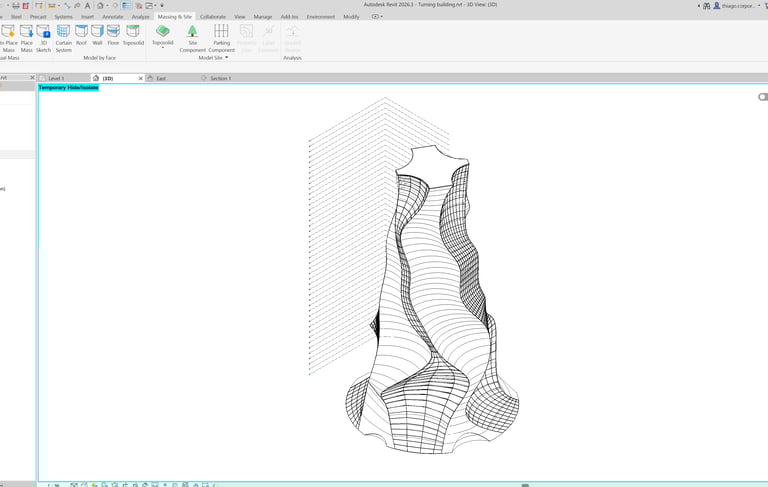
Task: Select the Site Component tree tool
Action: point(192,38)
